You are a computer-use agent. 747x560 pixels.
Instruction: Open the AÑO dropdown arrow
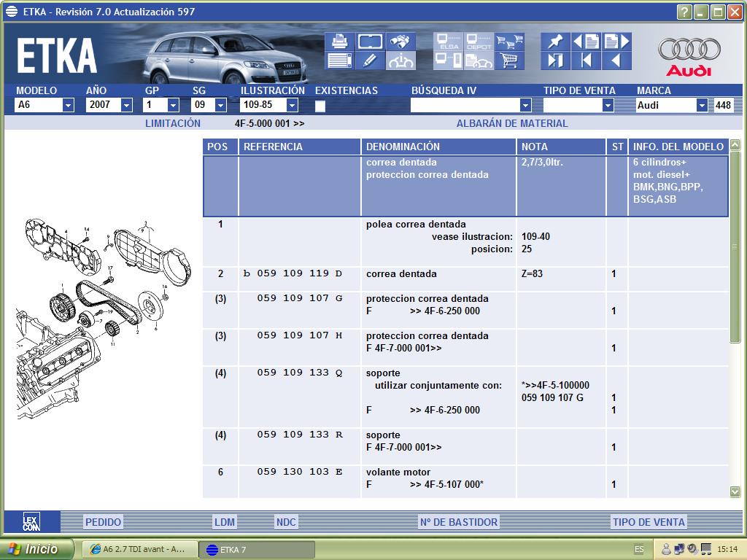coord(126,105)
